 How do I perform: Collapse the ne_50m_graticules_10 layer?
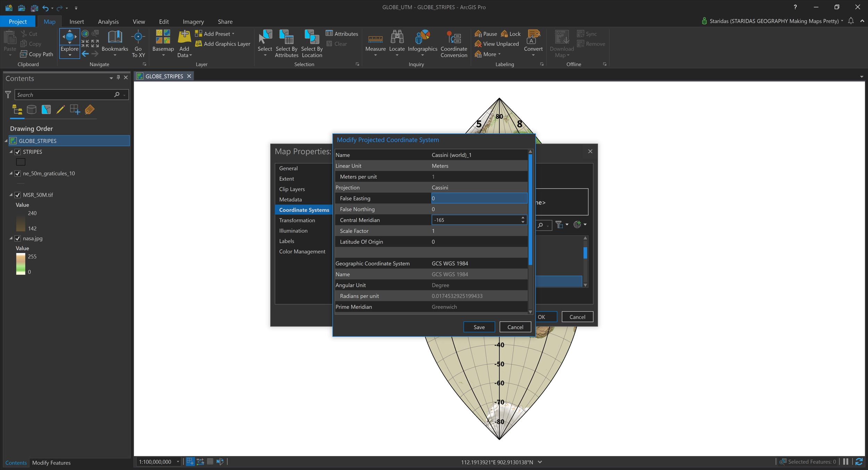click(x=11, y=173)
